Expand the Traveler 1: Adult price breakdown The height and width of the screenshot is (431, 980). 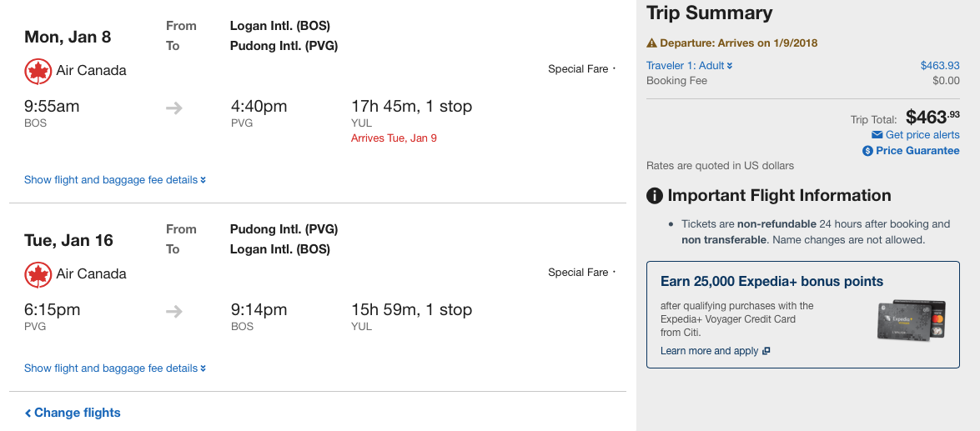(x=690, y=66)
